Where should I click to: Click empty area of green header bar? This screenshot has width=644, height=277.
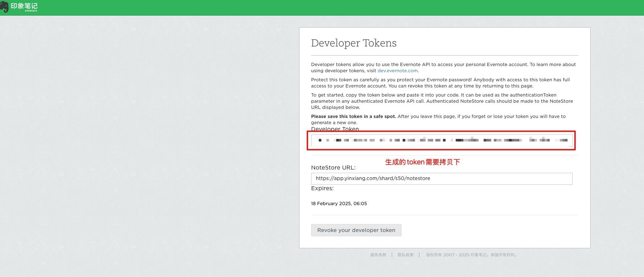click(327, 7)
